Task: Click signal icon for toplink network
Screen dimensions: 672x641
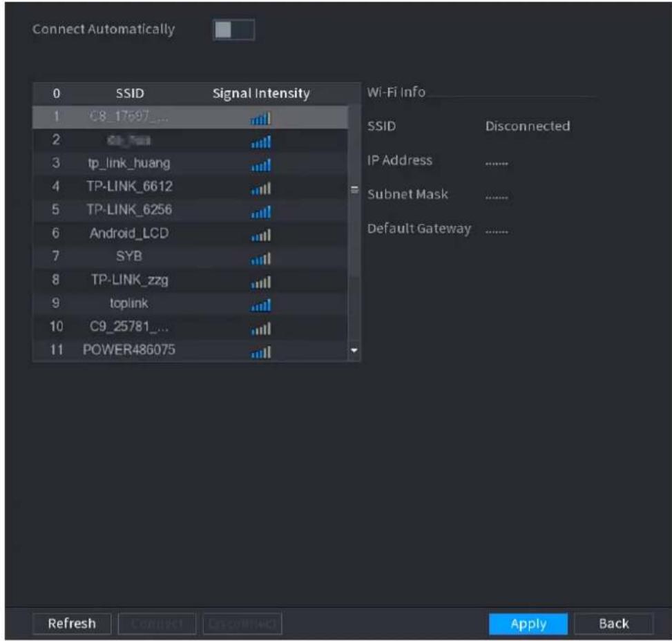Action: 261,305
